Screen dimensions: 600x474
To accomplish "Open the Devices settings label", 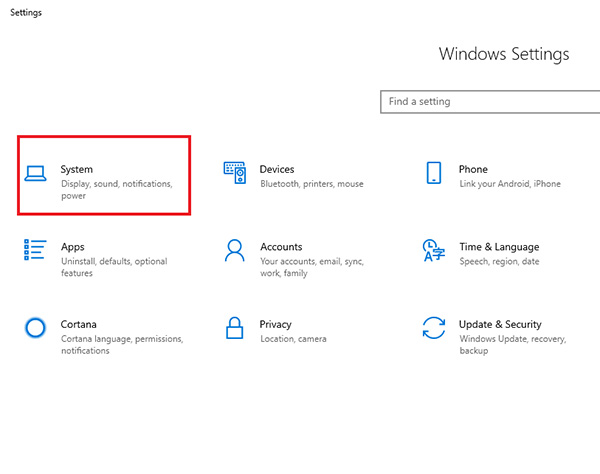I will pyautogui.click(x=277, y=170).
